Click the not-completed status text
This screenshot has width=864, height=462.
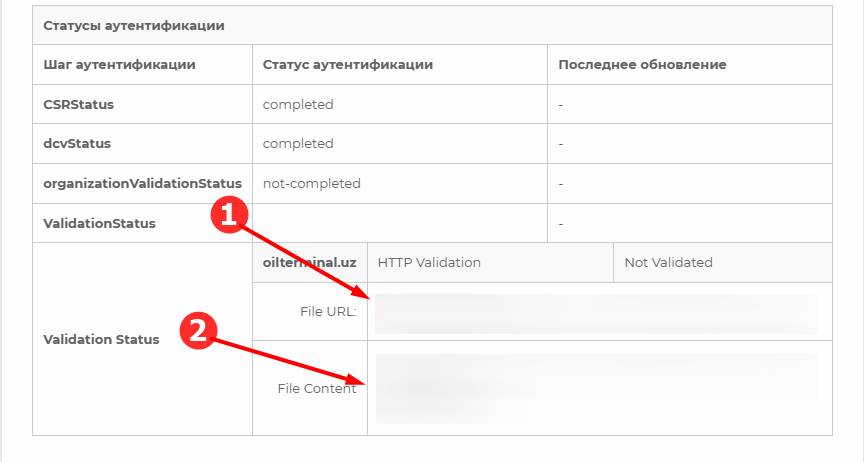pos(312,184)
